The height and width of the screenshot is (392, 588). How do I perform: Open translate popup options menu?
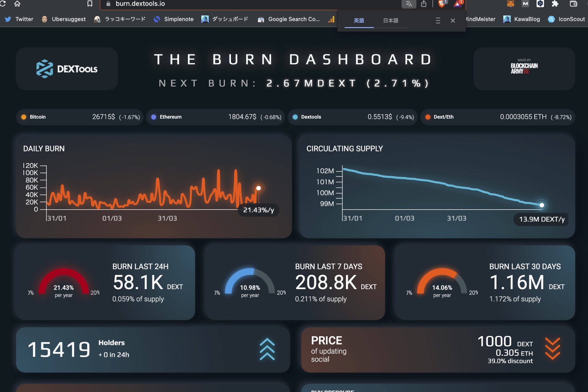coord(438,20)
